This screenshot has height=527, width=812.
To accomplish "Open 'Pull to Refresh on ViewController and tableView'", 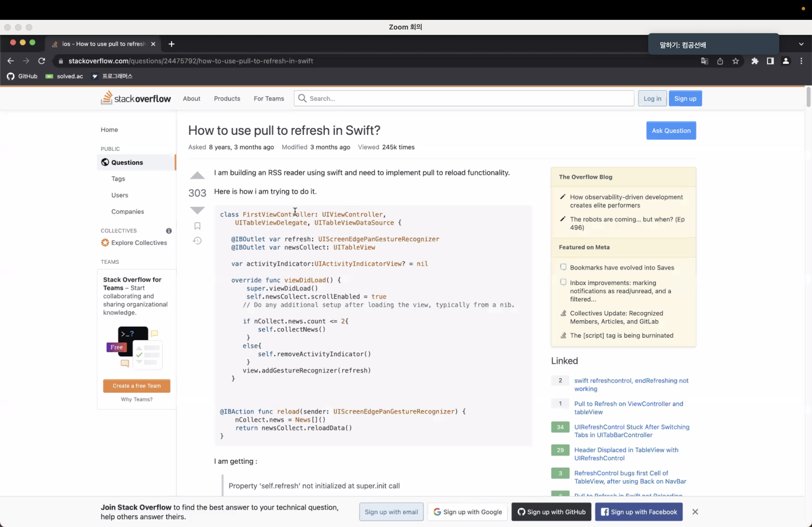I will tap(628, 408).
